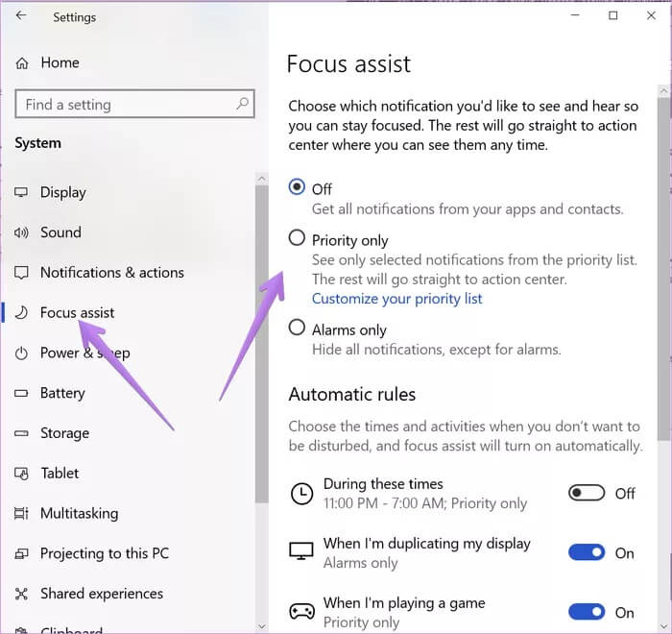Click the clock icon for During these times
Screen dimensions: 672x634
coord(301,494)
